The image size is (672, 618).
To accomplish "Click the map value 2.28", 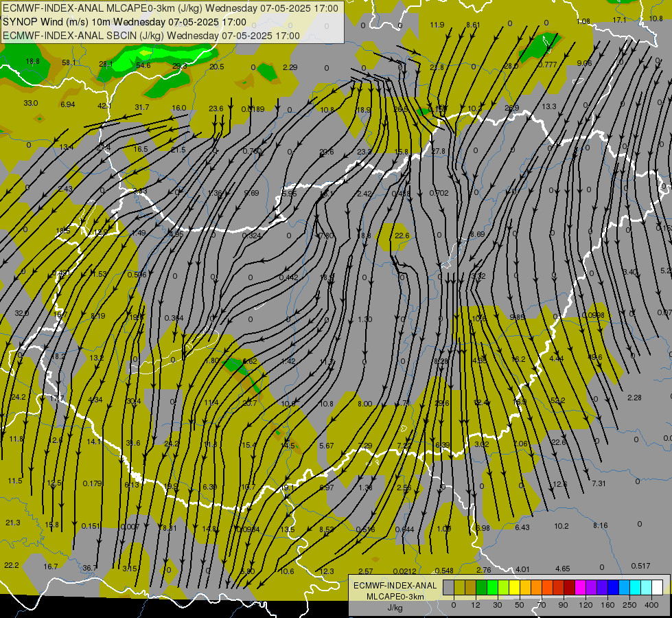I will click(634, 398).
